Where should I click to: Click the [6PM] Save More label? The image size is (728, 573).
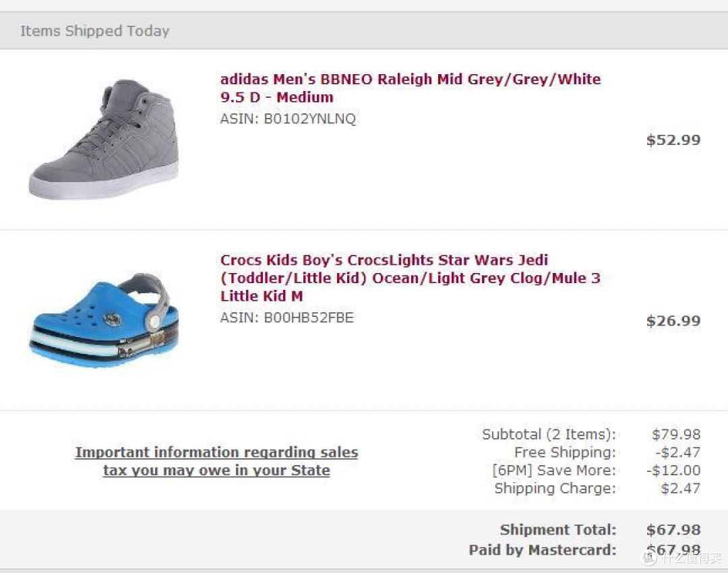point(554,471)
